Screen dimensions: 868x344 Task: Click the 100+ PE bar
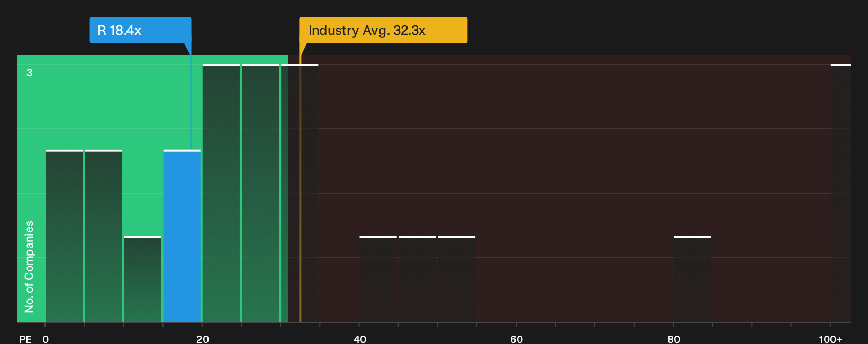[841, 193]
